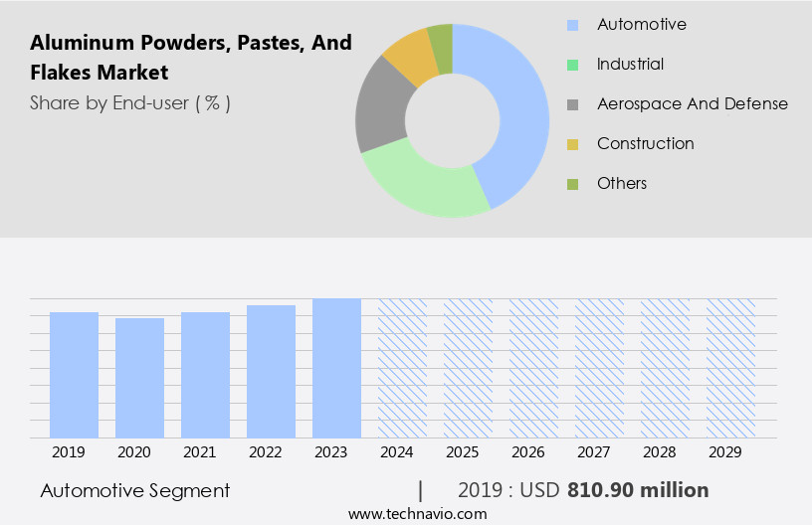812x525 pixels.
Task: Select the hatched forecast bar above 2029
Action: 730,368
